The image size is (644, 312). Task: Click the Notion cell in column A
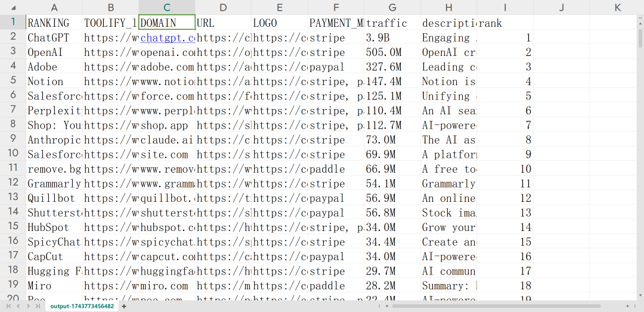tap(54, 81)
